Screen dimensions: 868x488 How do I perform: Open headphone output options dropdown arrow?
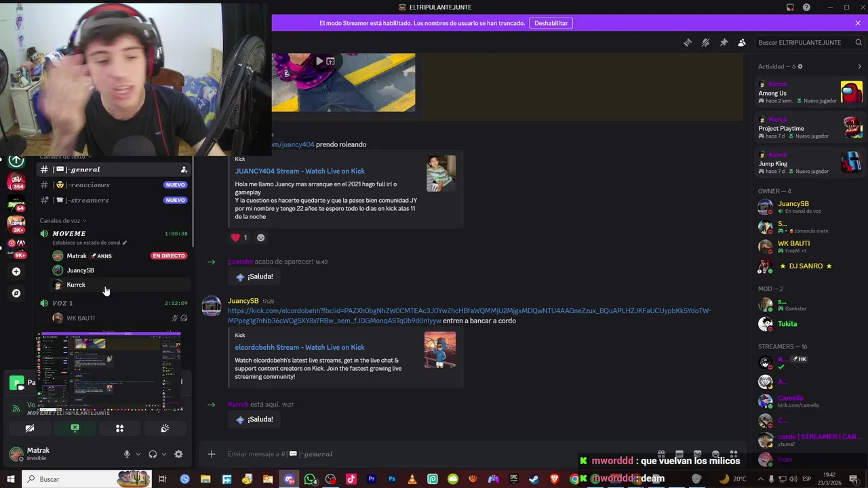click(x=163, y=454)
